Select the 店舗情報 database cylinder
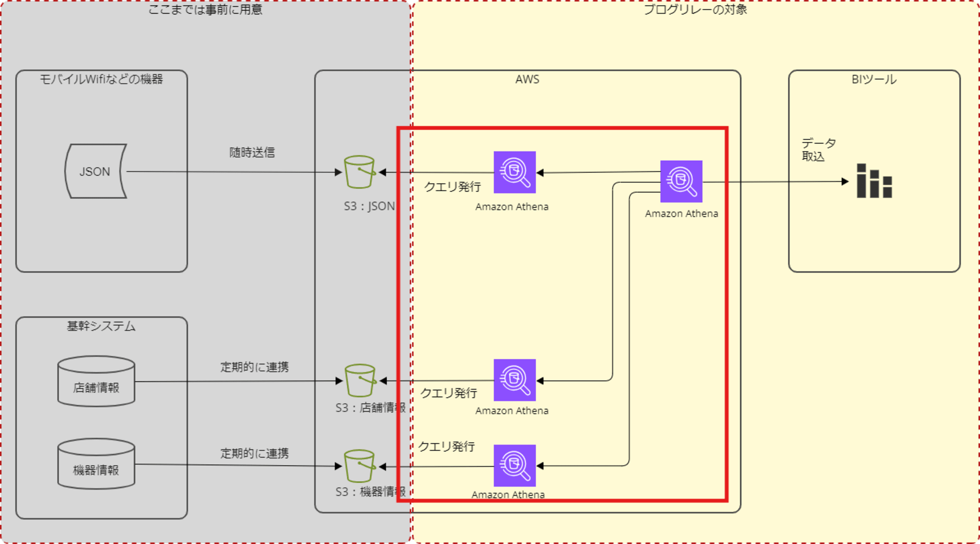Screen dimensions: 980x544 [96, 381]
